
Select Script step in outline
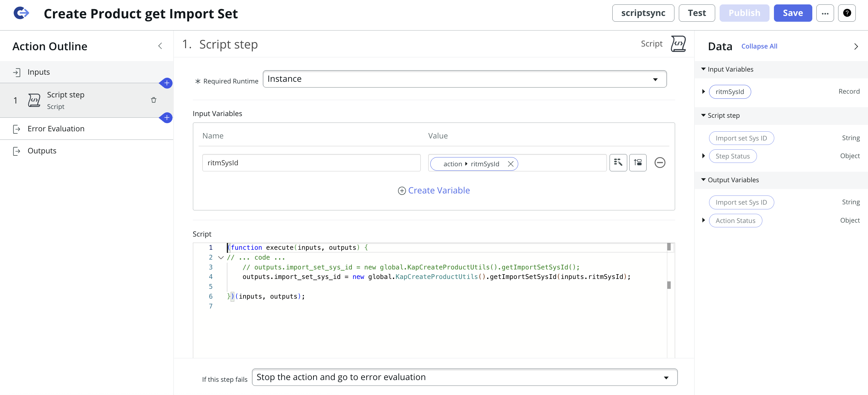coord(87,100)
